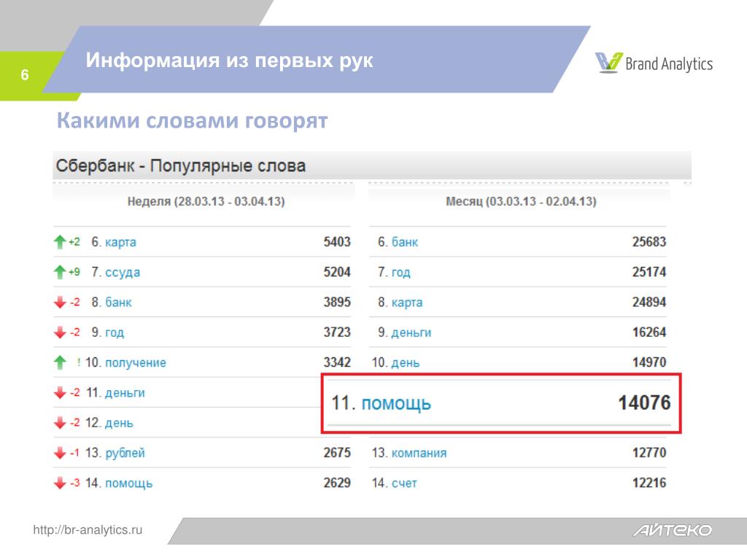Open the word карта in week column
Screen dimensions: 747x560
(120, 242)
